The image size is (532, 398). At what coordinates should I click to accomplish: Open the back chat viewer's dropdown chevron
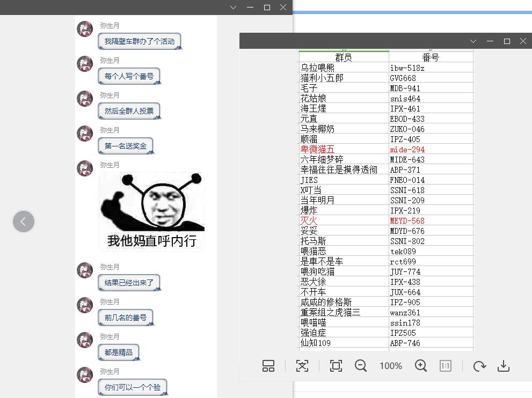(x=233, y=8)
